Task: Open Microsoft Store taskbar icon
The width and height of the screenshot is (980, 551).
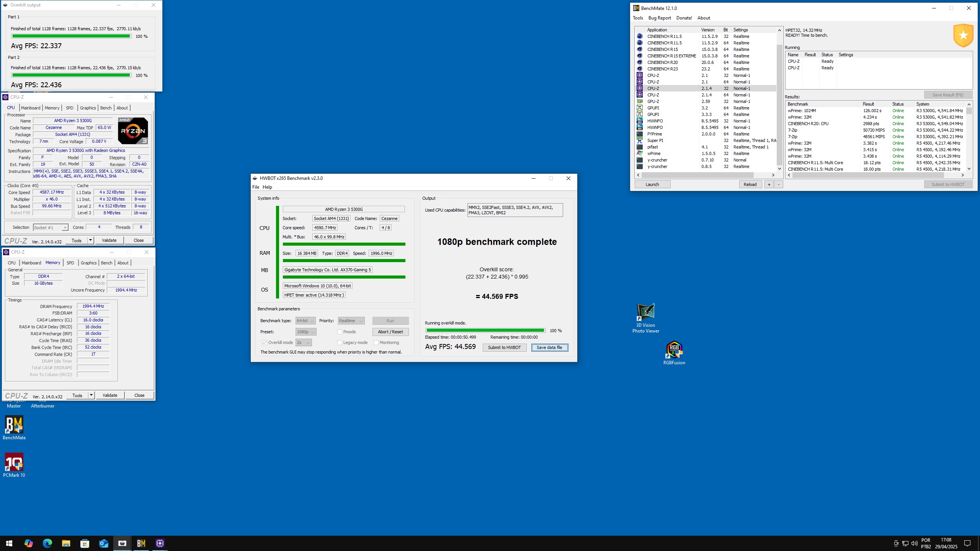Action: point(85,543)
